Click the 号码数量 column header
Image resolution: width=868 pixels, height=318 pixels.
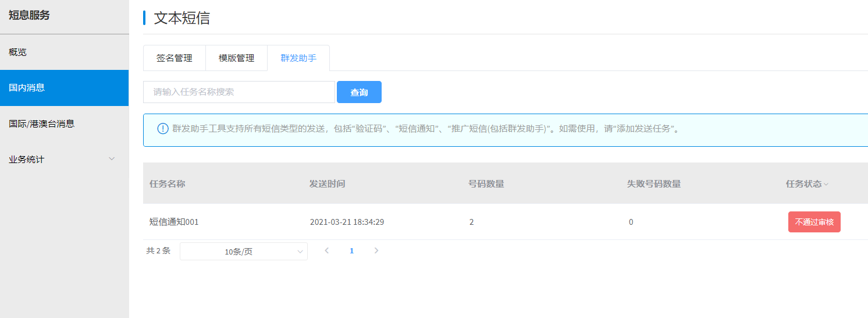486,184
